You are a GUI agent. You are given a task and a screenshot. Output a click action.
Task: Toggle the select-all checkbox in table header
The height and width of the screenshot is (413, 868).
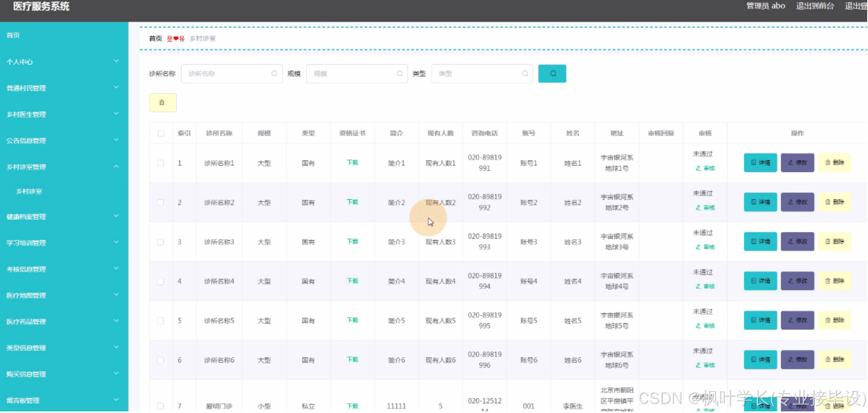[x=161, y=133]
